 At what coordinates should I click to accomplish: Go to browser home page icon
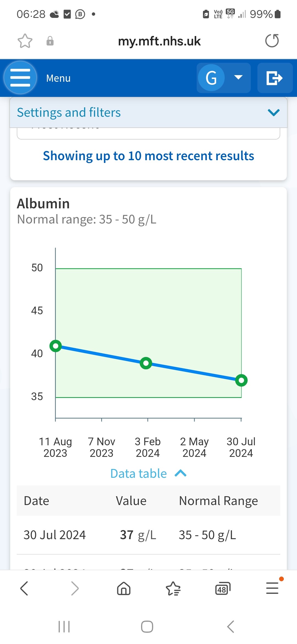click(x=124, y=588)
